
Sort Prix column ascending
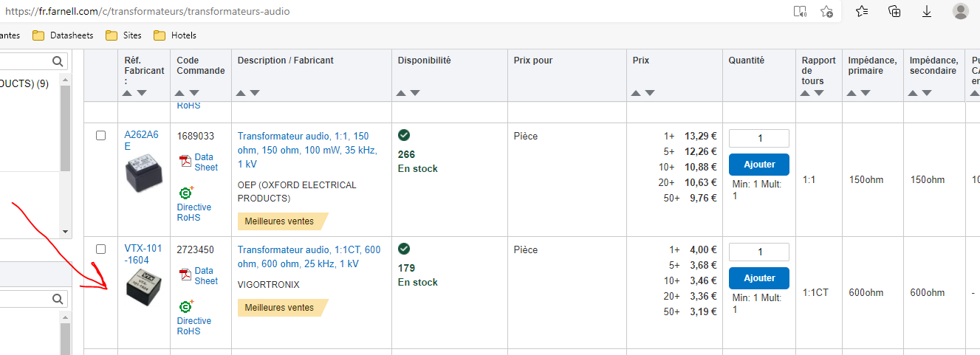point(637,93)
